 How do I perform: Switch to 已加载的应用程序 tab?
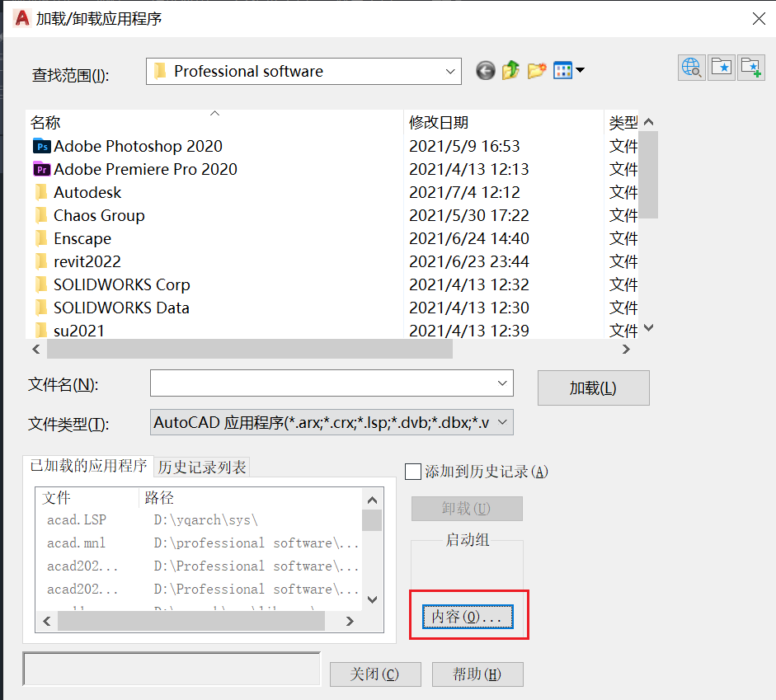88,466
